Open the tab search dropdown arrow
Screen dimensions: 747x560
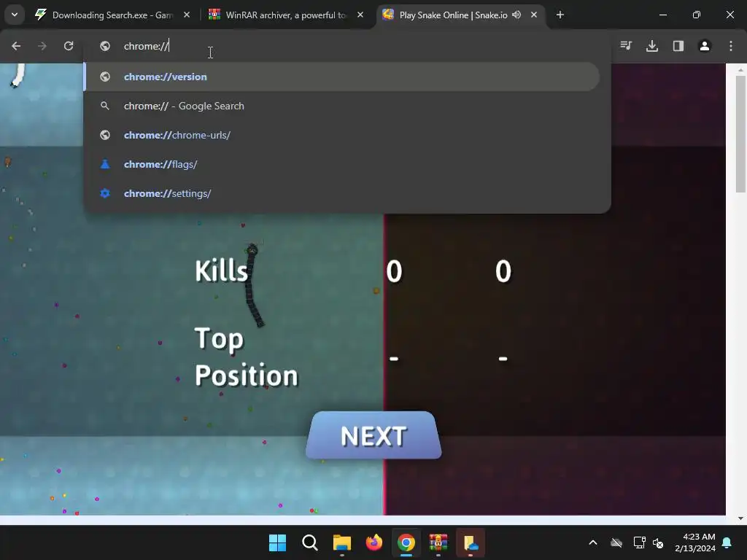[15, 15]
